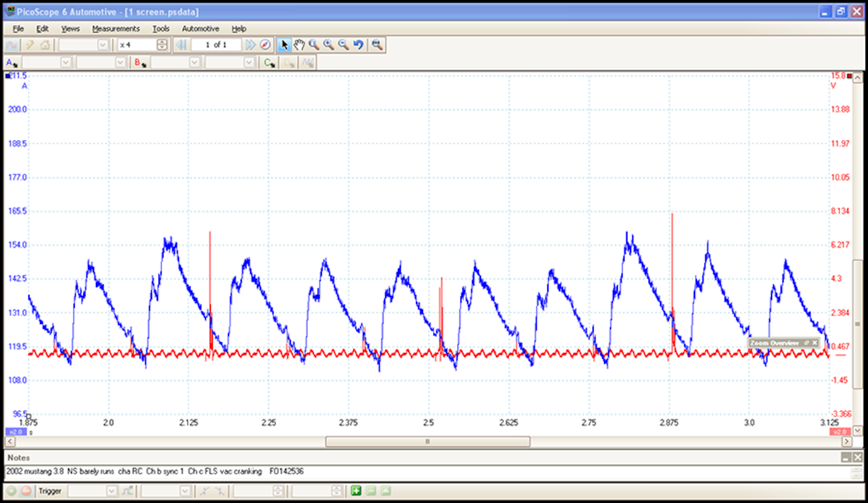Open Channel A channel options
The width and height of the screenshot is (868, 503).
pos(11,62)
